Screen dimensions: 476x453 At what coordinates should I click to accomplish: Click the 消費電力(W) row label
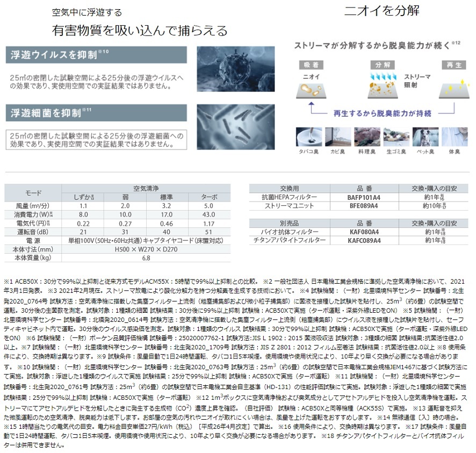[33, 214]
